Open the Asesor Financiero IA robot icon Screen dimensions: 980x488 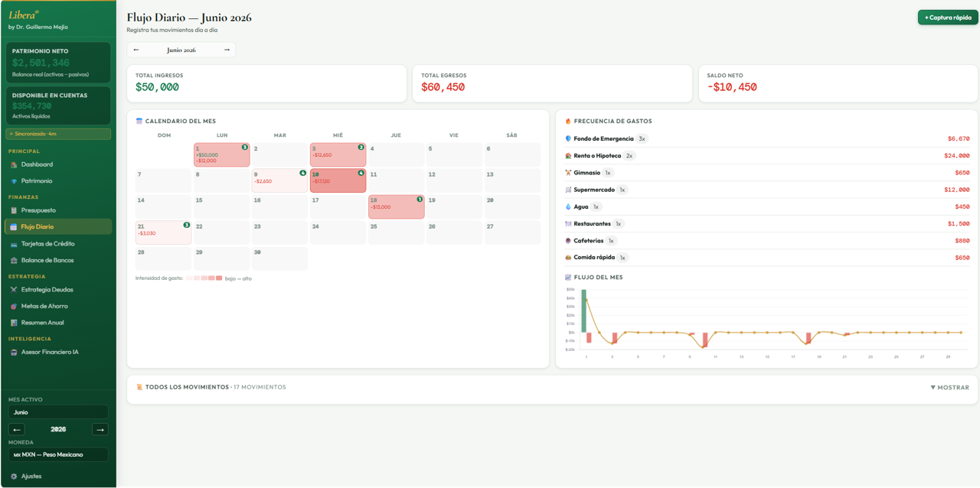point(14,353)
